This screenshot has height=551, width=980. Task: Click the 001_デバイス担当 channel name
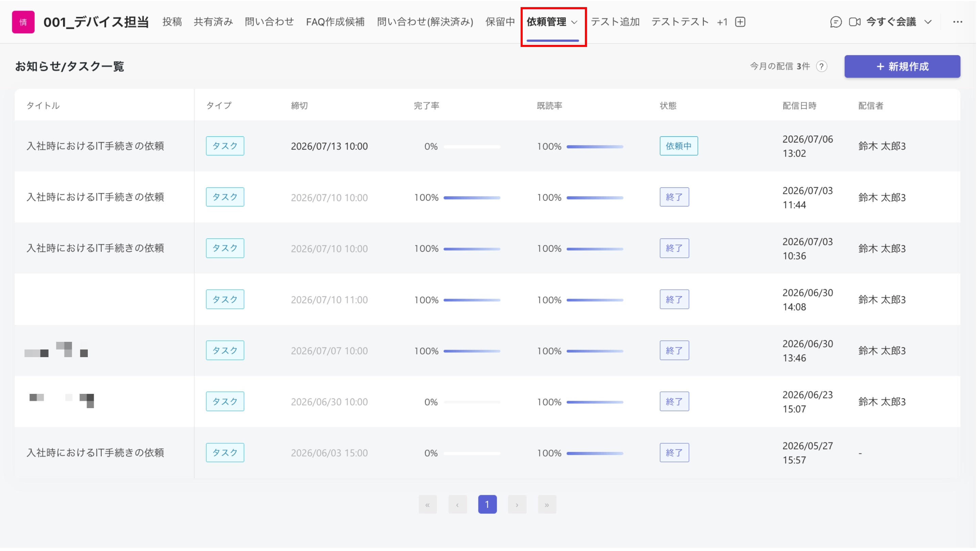[96, 22]
